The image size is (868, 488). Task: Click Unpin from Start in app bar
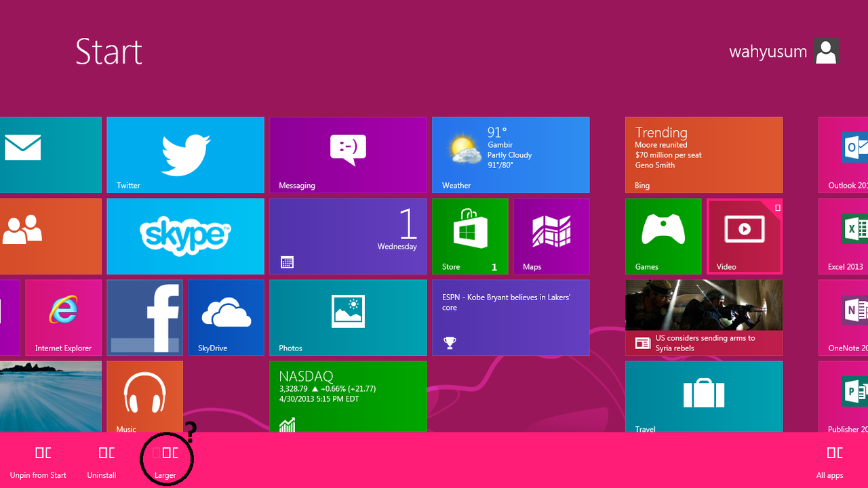point(39,462)
